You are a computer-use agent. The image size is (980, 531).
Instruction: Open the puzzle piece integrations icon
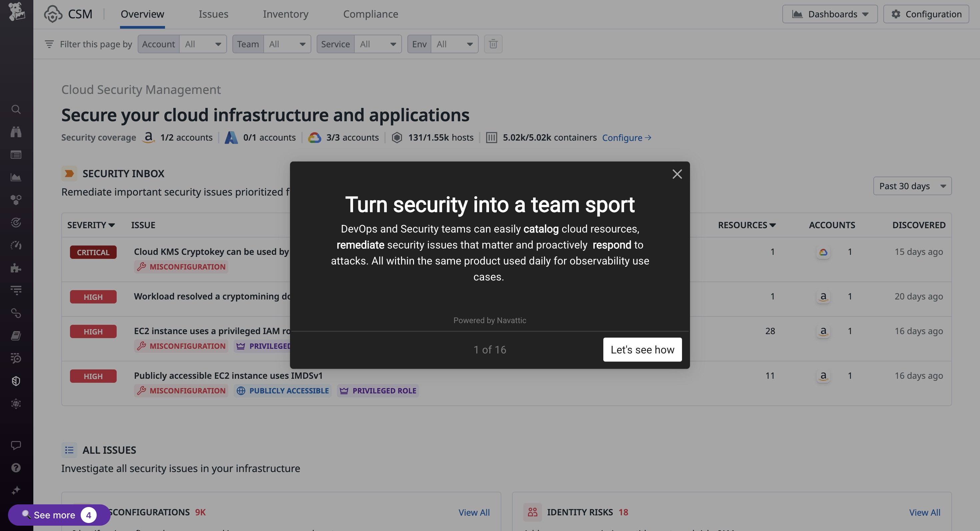coord(16,268)
